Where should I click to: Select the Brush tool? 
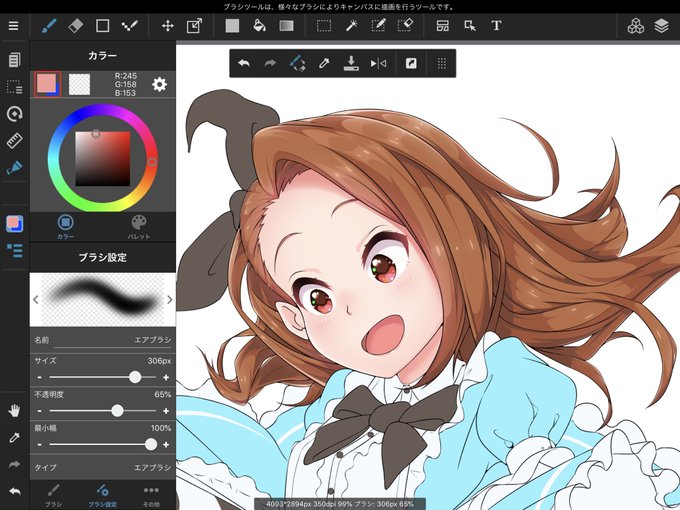tap(49, 26)
